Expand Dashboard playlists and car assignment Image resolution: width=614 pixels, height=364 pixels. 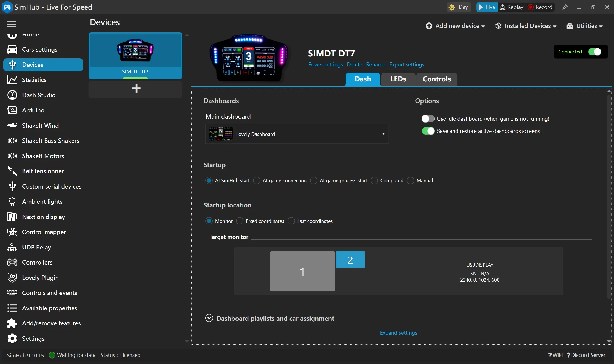click(x=209, y=318)
